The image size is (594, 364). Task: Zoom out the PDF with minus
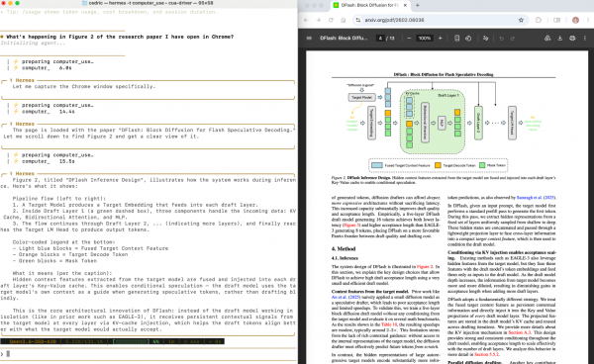tap(409, 39)
